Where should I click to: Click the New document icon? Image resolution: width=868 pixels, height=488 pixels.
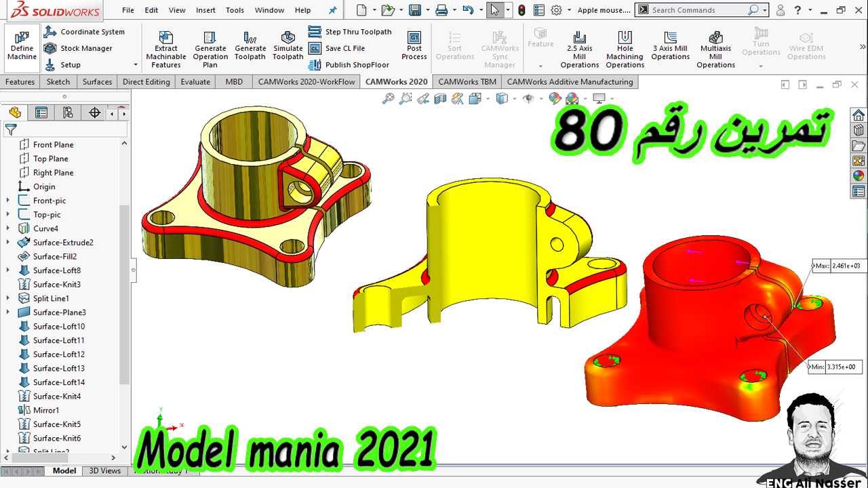tap(361, 10)
